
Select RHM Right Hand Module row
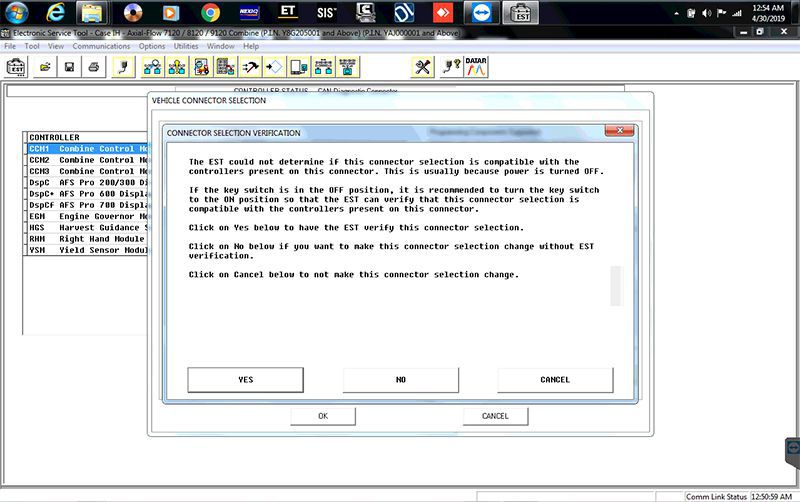(87, 239)
